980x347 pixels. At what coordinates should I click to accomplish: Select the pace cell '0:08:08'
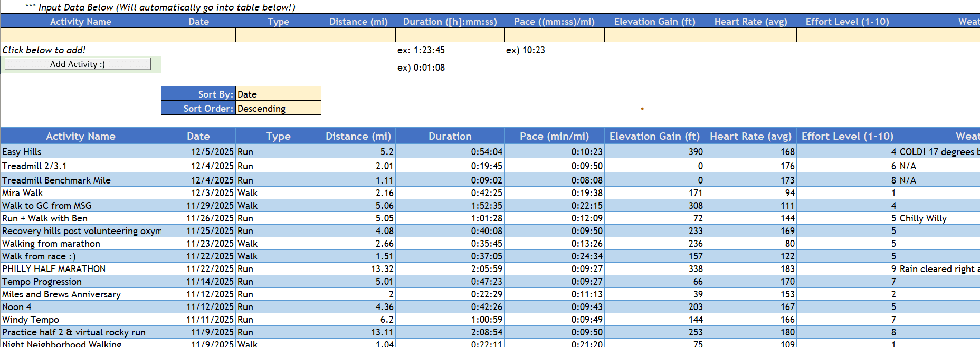(x=554, y=180)
